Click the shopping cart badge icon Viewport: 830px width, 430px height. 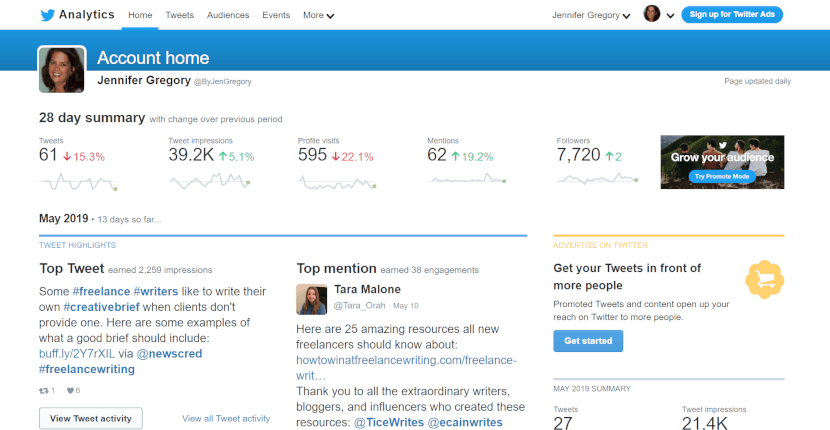pos(764,279)
